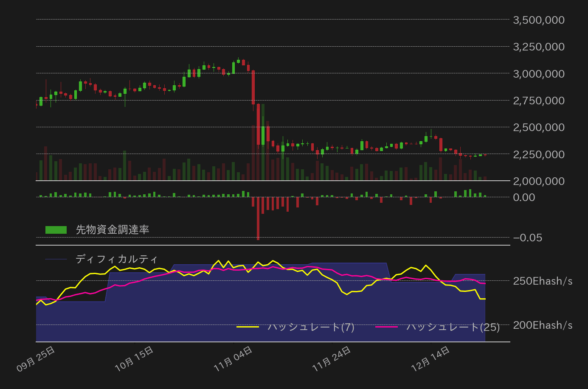Image resolution: width=588 pixels, height=389 pixels.
Task: Select the pink ハッシュレート(25) line symbol
Action: click(x=390, y=327)
